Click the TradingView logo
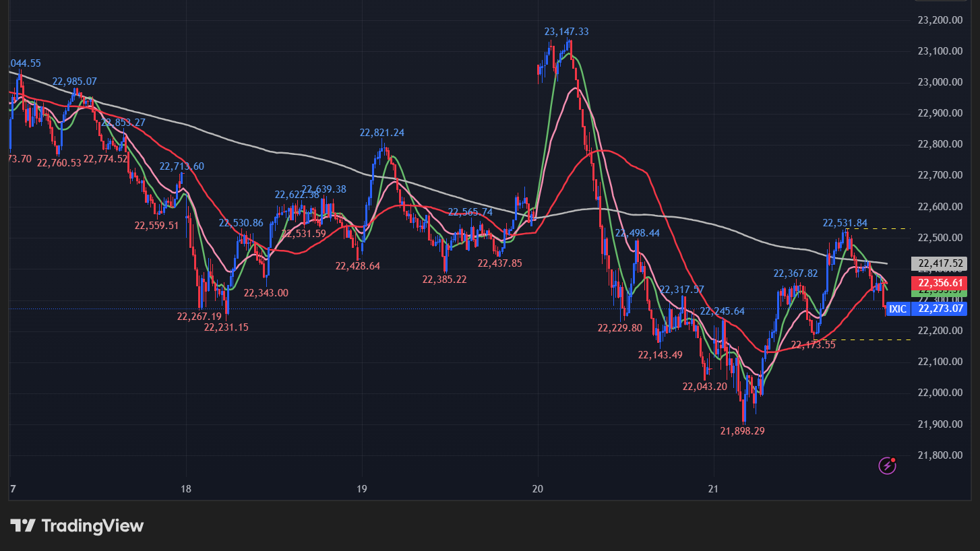 click(x=77, y=525)
